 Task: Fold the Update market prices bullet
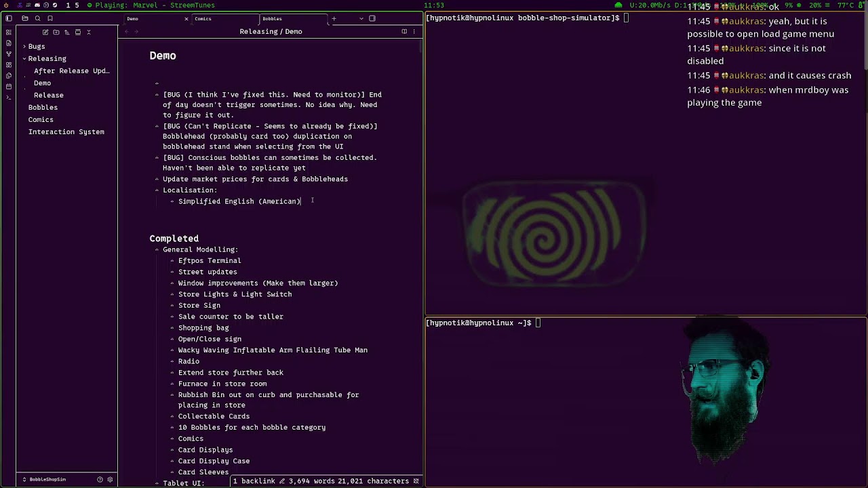click(157, 179)
